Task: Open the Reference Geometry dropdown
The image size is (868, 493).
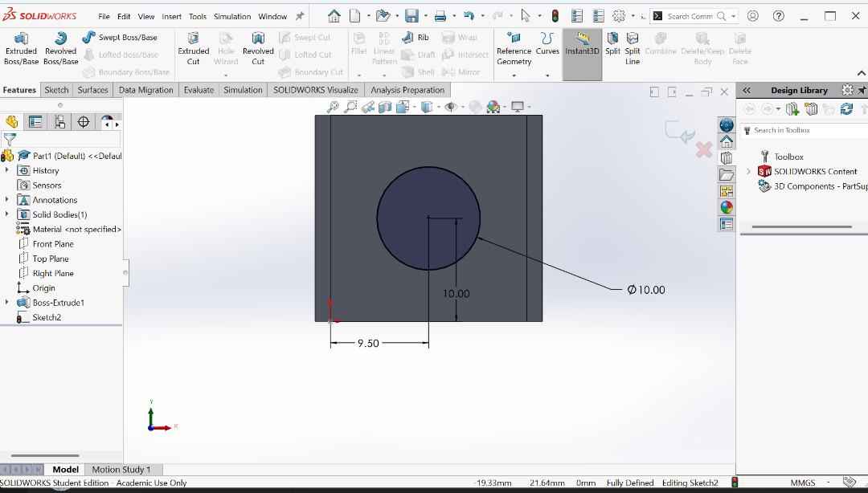Action: pyautogui.click(x=514, y=75)
